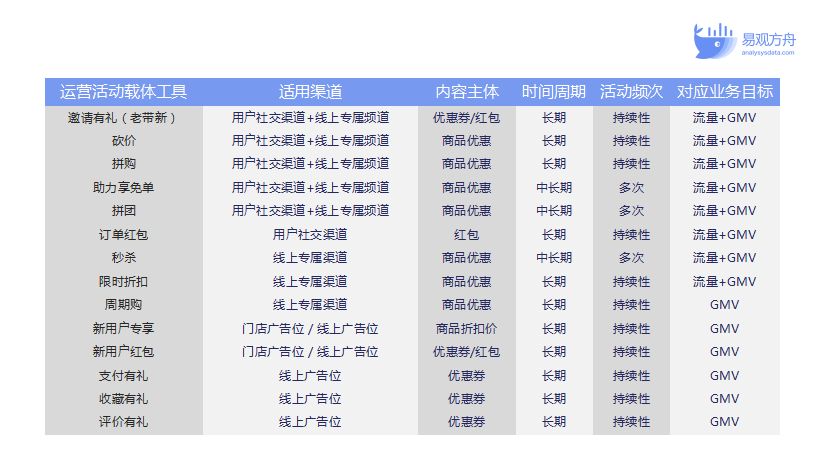The height and width of the screenshot is (460, 829).
Task: Click the 新用户专享 cell
Action: point(123,329)
